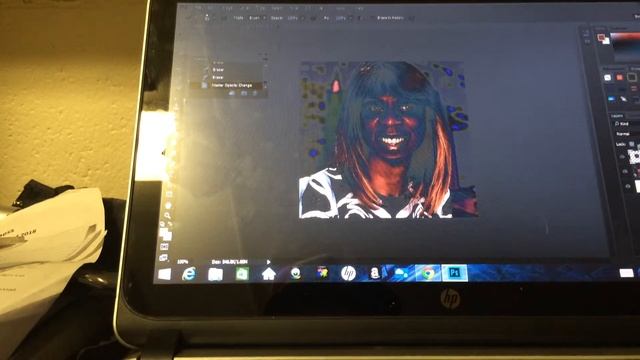Create a new snapshot in History panel
Image resolution: width=640 pixels, height=360 pixels.
click(244, 93)
